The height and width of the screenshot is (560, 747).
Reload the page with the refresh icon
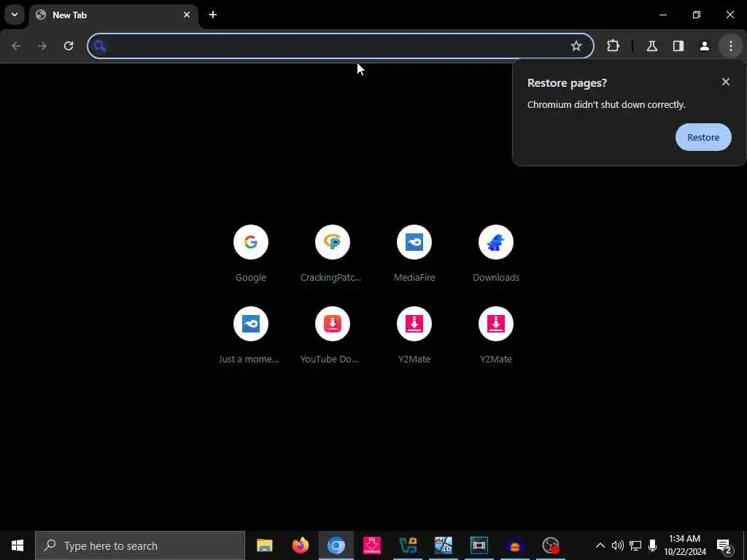[x=69, y=46]
